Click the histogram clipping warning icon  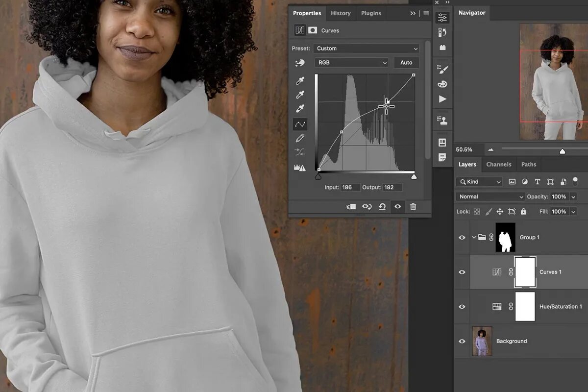[300, 168]
